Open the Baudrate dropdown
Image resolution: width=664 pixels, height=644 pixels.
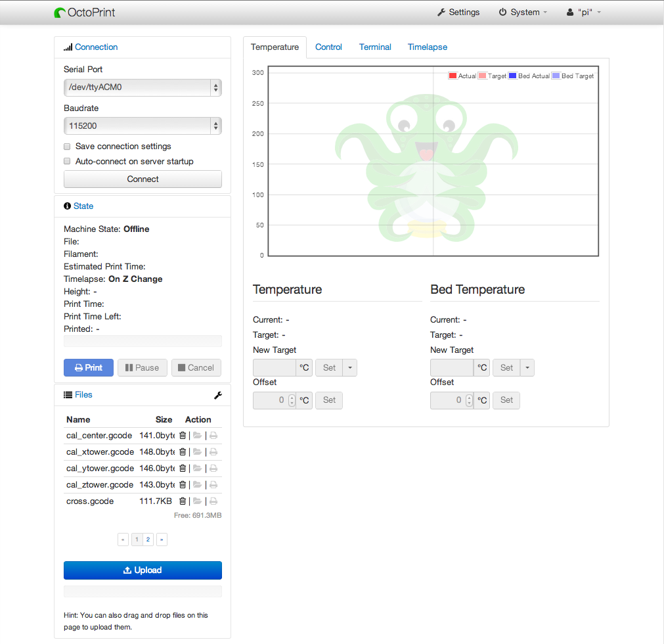pyautogui.click(x=143, y=126)
